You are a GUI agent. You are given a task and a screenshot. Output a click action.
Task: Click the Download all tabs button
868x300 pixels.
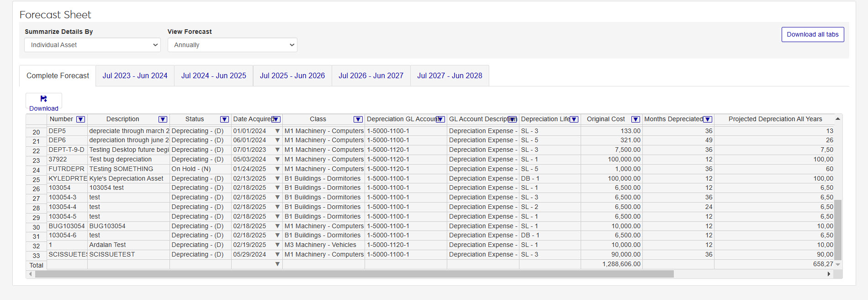click(x=812, y=35)
